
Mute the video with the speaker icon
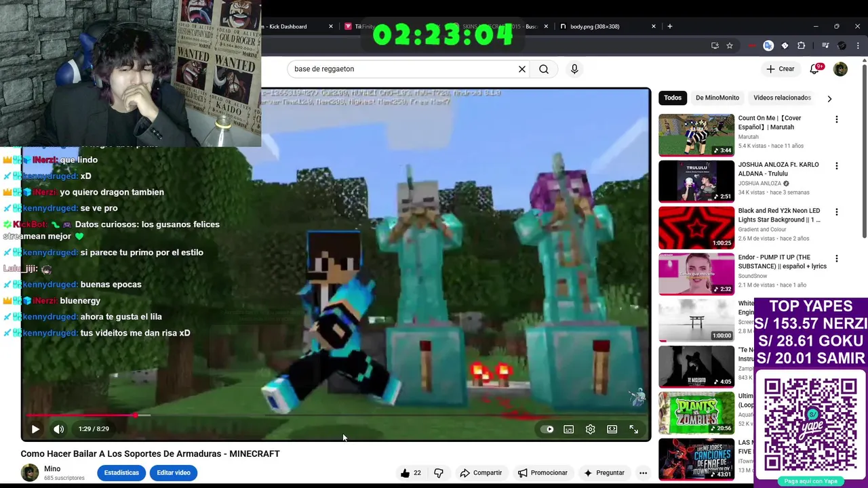pos(59,429)
